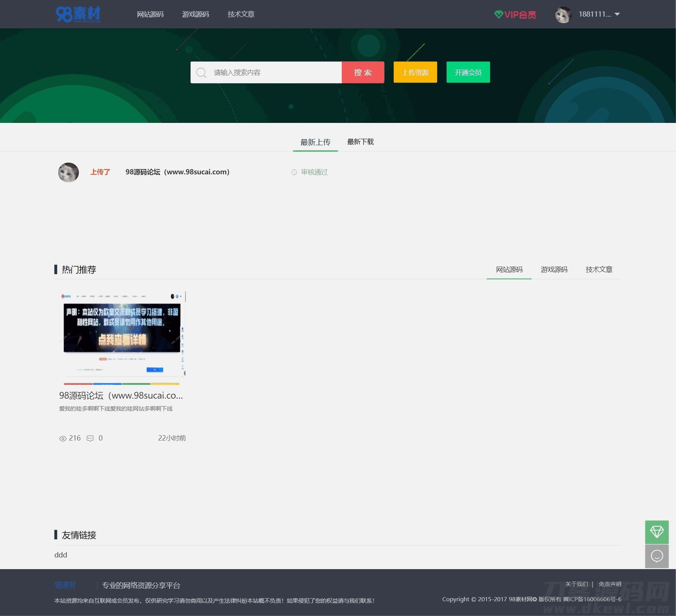Switch to the 最新下载 tab
Screen dimensions: 676x616
tap(360, 142)
